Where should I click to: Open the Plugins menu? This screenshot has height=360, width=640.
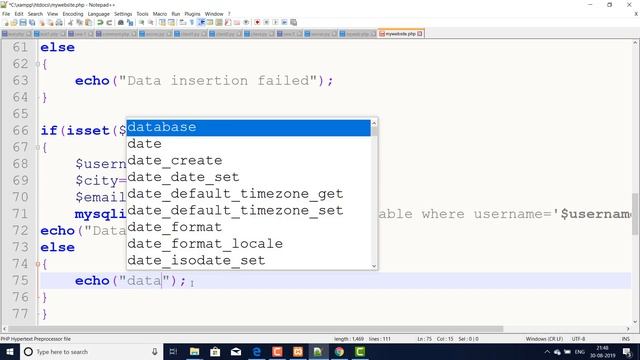coord(192,14)
